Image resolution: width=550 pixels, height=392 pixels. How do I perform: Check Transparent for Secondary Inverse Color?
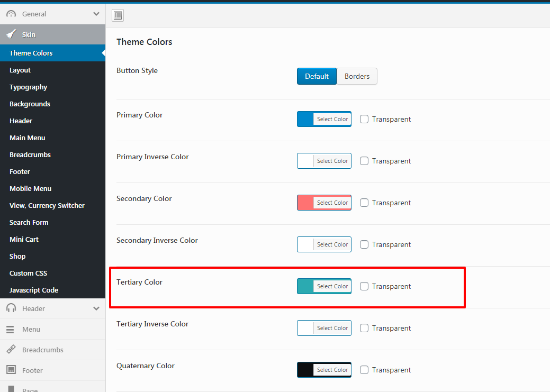pos(364,244)
